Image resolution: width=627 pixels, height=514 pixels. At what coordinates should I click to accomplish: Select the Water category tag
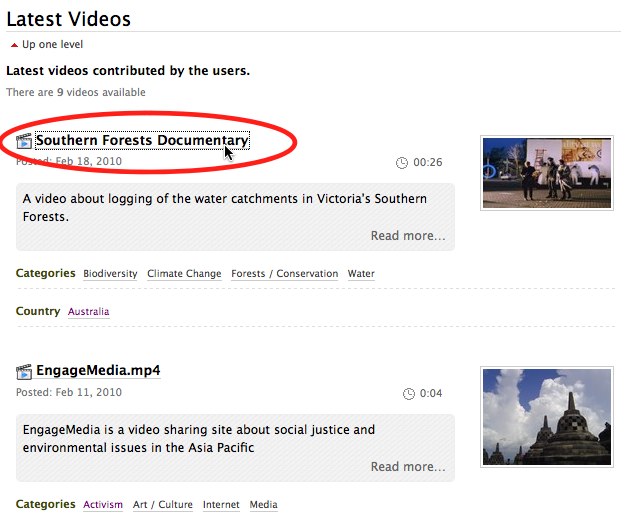tap(361, 274)
